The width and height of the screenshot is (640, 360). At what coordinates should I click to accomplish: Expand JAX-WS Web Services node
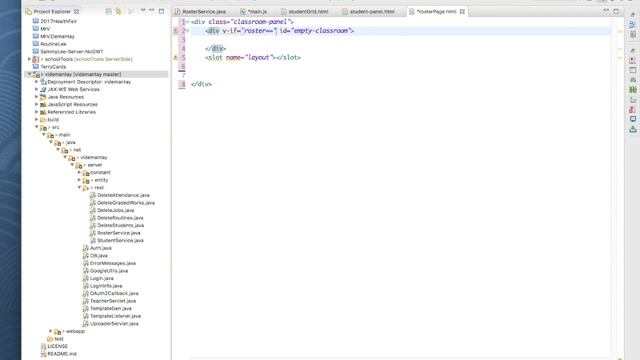click(36, 89)
